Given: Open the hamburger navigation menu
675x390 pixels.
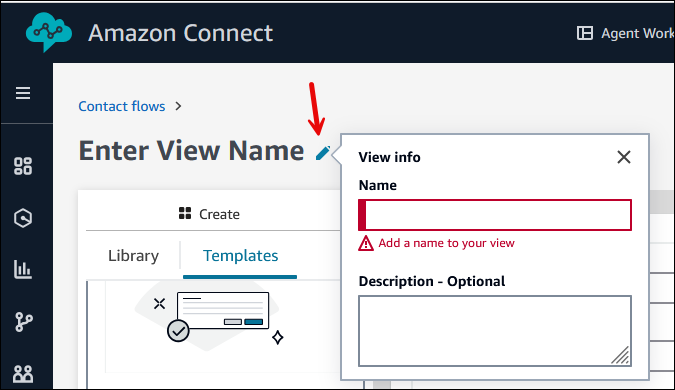Looking at the screenshot, I should coord(23,93).
